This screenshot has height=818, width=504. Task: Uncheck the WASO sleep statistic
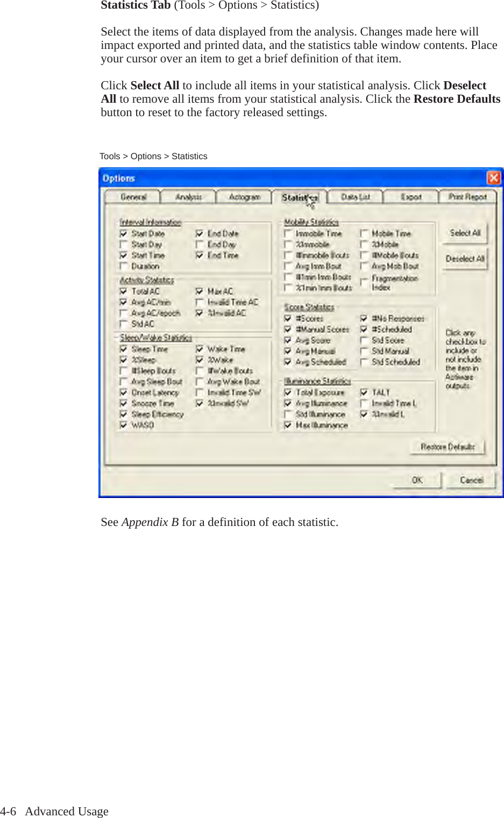tap(124, 425)
